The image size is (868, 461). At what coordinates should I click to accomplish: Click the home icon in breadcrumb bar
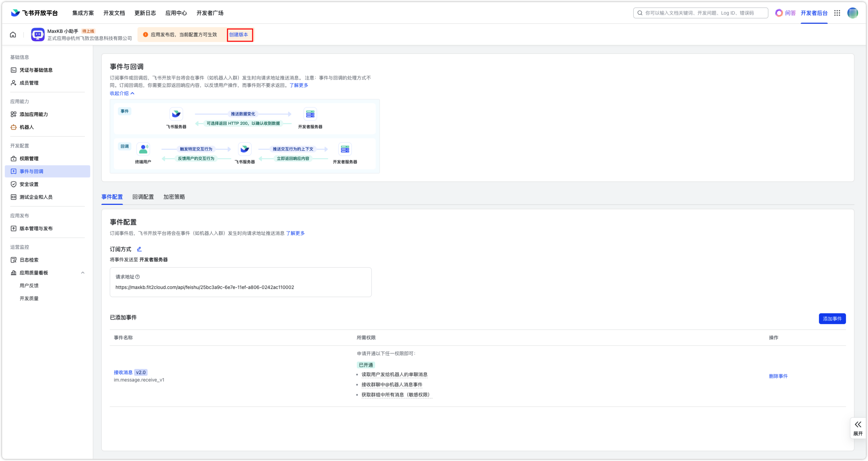13,34
